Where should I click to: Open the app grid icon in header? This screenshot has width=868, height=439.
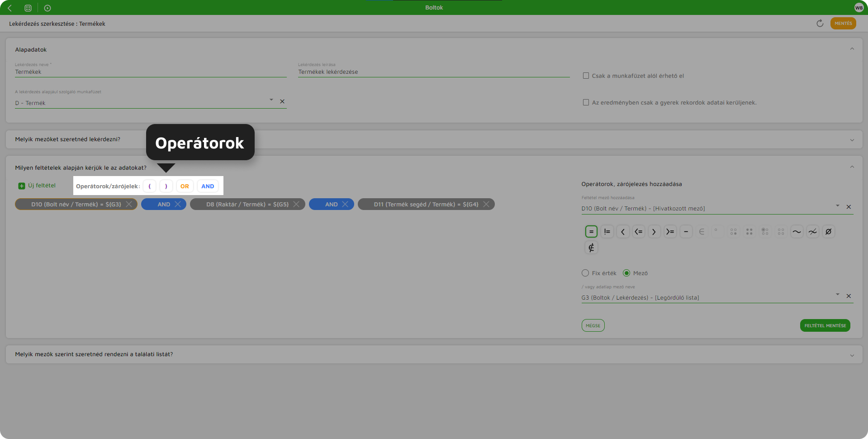(28, 8)
